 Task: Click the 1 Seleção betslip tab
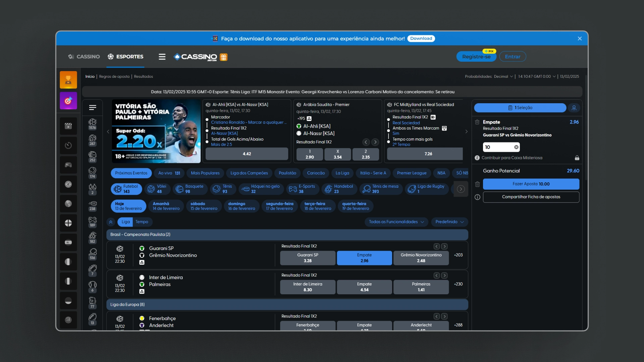point(520,108)
